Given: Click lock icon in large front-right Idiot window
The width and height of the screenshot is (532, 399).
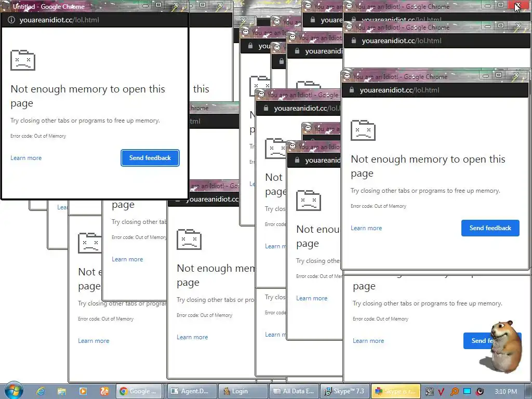Looking at the screenshot, I should (x=352, y=90).
